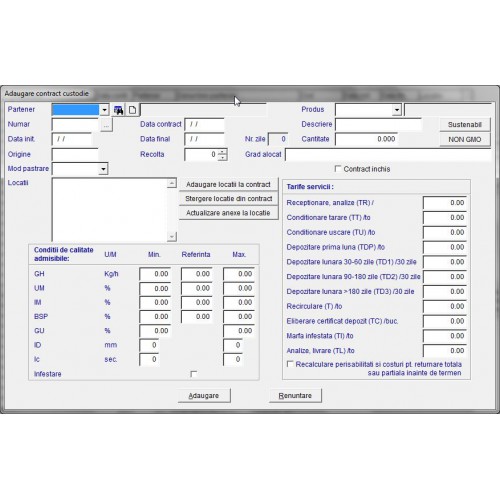Increase Recolta value with spinner up arrow
Viewport: 500px width, 500px height.
[222, 152]
